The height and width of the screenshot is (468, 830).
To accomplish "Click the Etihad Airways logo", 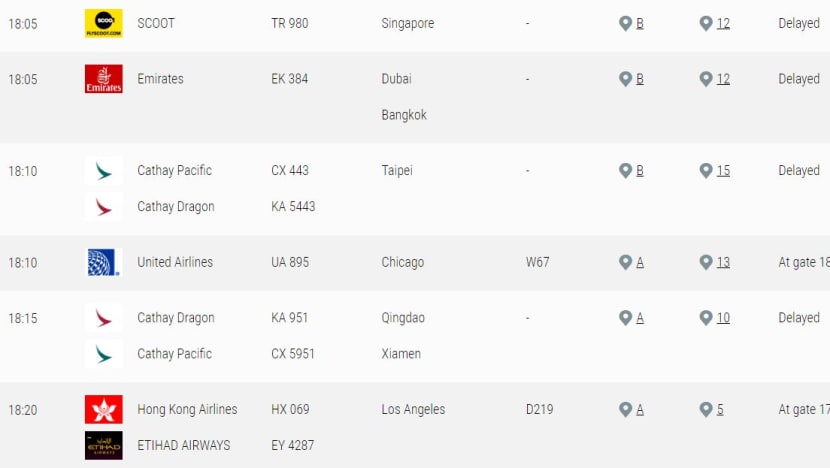I will (x=104, y=445).
